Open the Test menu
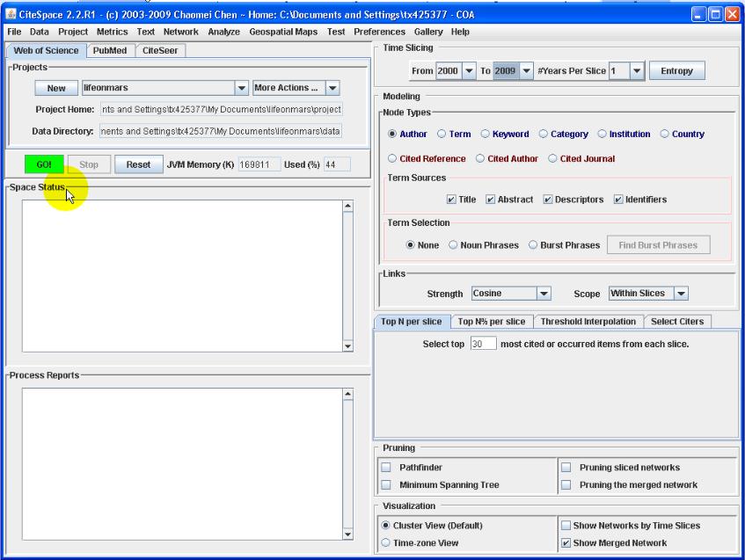The height and width of the screenshot is (560, 745). click(336, 32)
